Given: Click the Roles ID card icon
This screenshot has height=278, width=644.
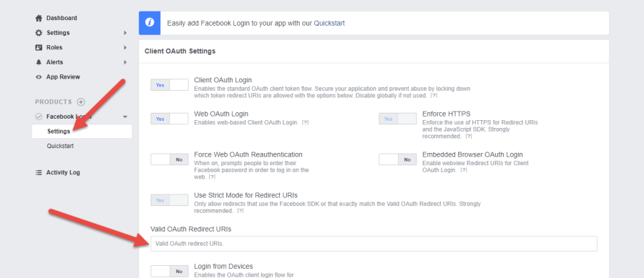Looking at the screenshot, I should (39, 48).
